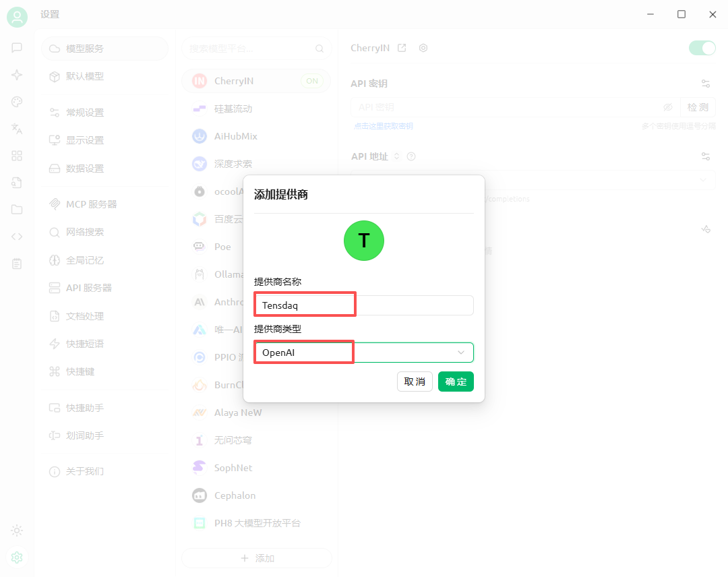
Task: Open 全局记忆 settings section
Action: tap(104, 260)
